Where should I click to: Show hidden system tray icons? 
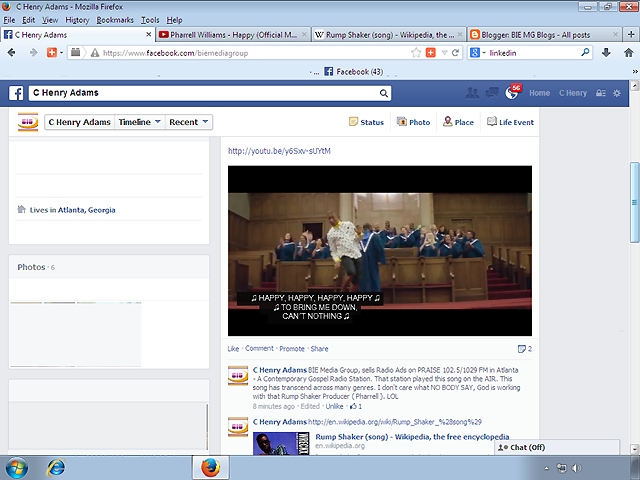coord(547,468)
